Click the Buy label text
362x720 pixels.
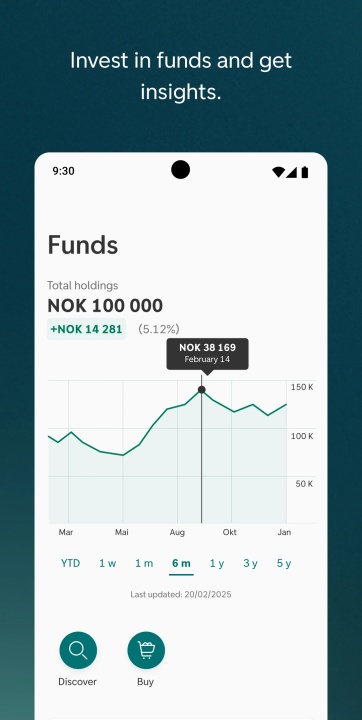145,682
